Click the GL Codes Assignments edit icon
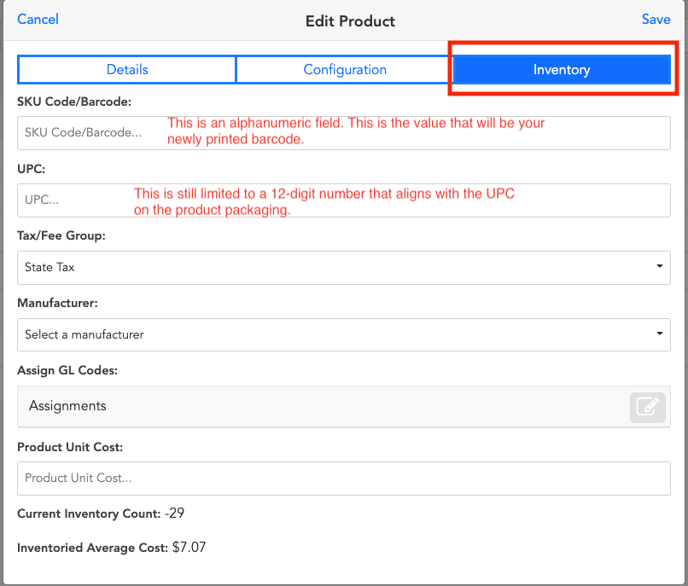 tap(648, 407)
